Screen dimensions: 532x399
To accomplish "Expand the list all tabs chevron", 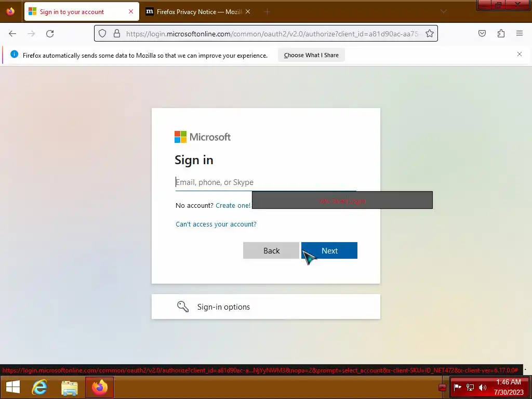I will (444, 11).
